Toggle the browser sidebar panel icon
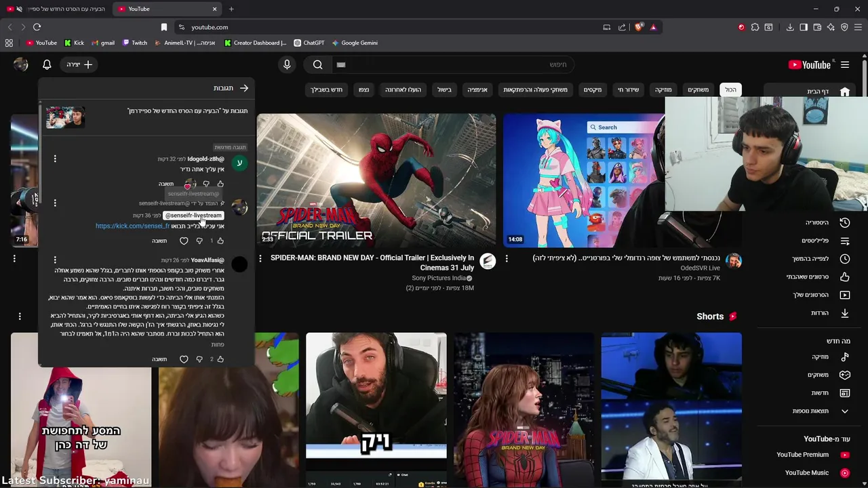This screenshot has height=488, width=868. pyautogui.click(x=804, y=27)
